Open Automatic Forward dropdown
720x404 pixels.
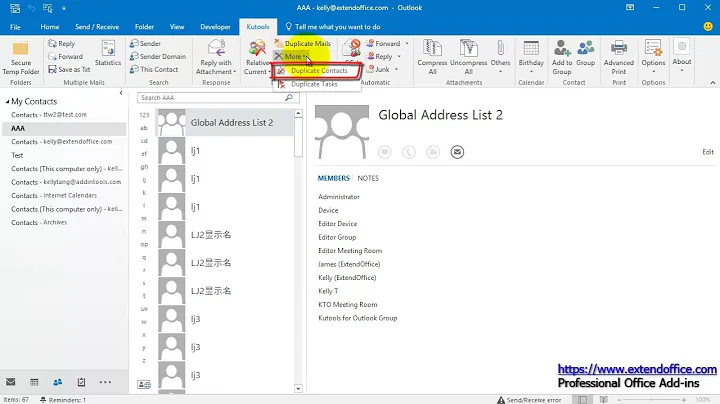[x=387, y=44]
